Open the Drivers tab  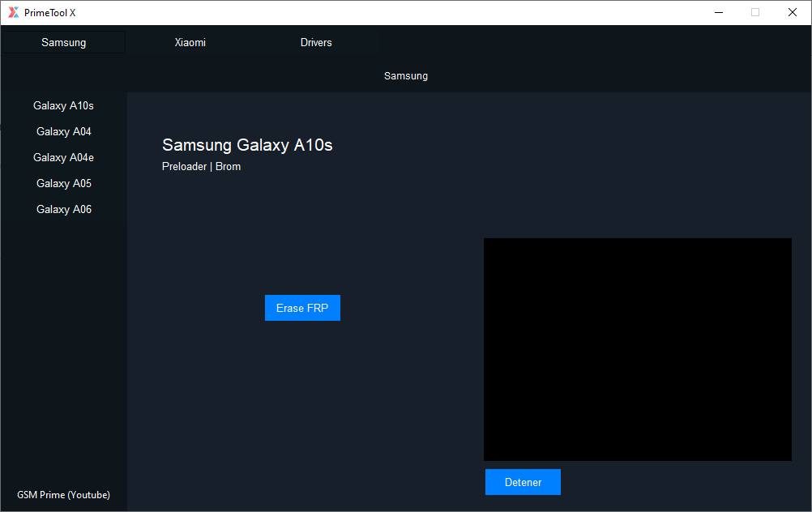[316, 42]
